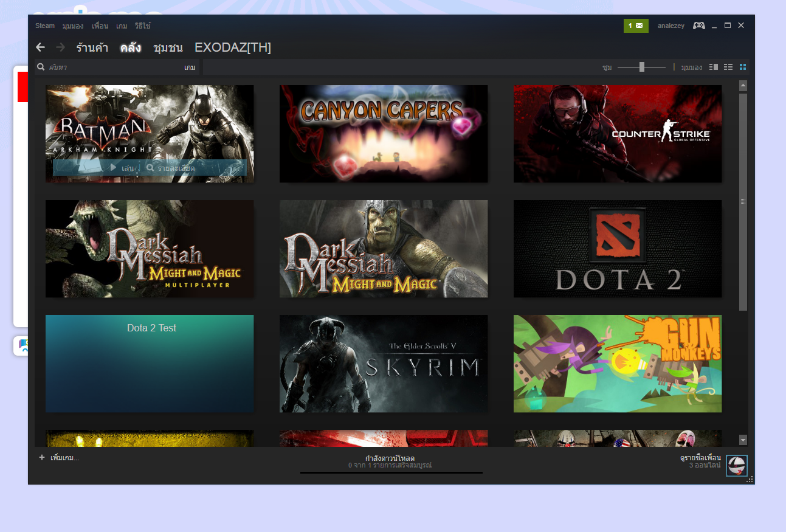
Task: Click the library vertical scrollbar thumb
Action: pyautogui.click(x=743, y=202)
